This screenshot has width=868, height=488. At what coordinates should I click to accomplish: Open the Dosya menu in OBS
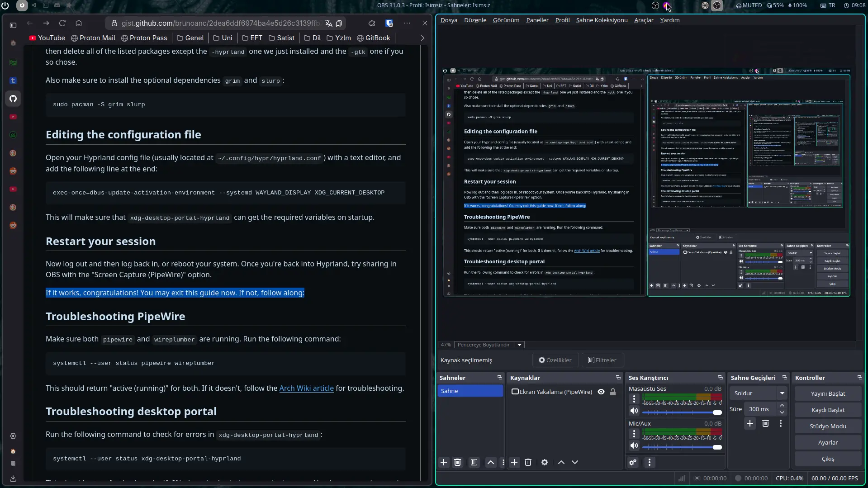click(449, 20)
